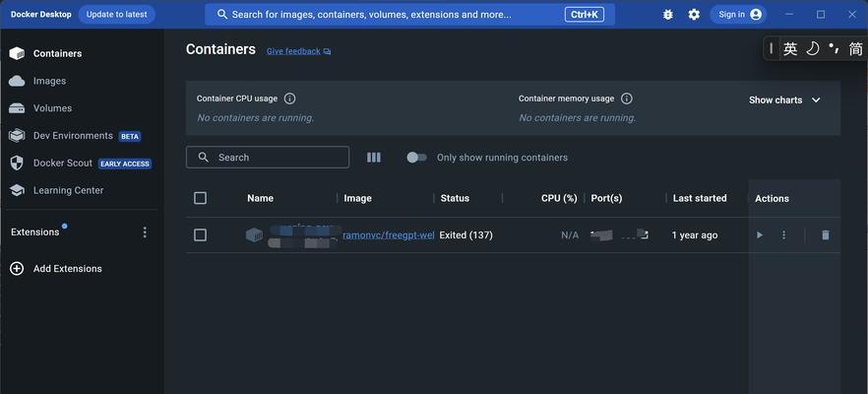Click the Images cloud icon
Image resolution: width=868 pixels, height=394 pixels.
(17, 81)
